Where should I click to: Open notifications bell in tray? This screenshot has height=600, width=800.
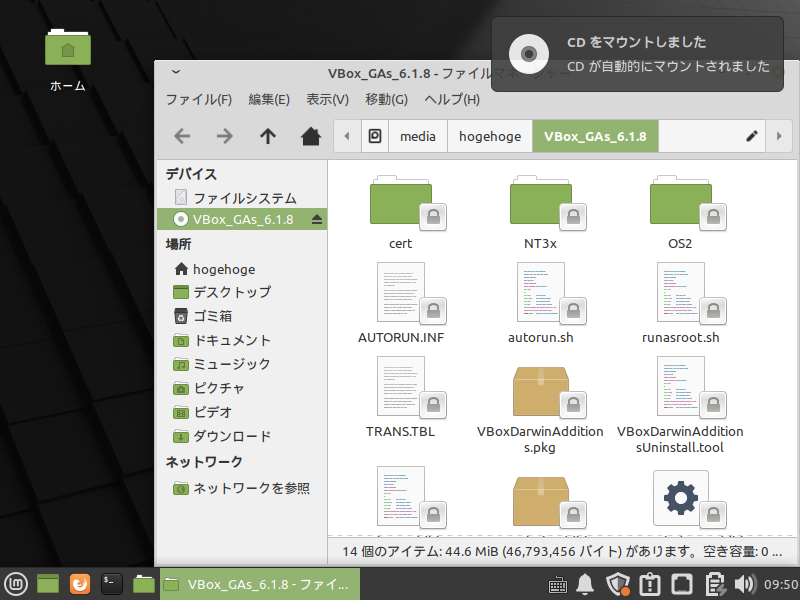[585, 585]
